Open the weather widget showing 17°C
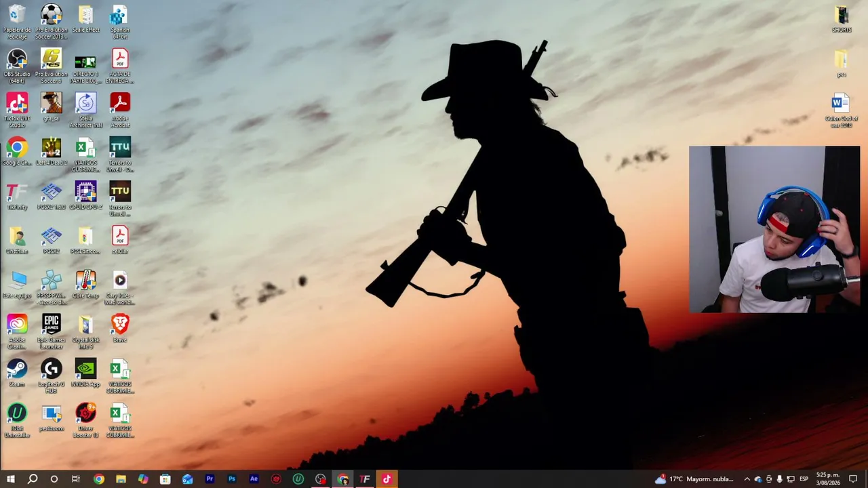Screen dimensions: 868x488 [694, 479]
